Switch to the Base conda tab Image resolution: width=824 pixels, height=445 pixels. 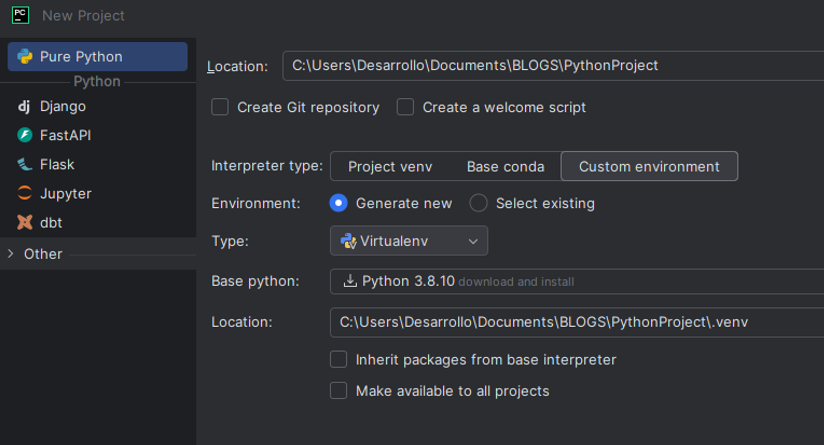click(505, 166)
